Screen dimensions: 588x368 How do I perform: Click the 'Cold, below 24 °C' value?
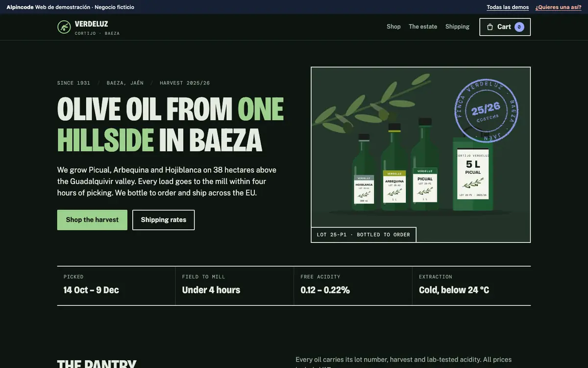[454, 290]
